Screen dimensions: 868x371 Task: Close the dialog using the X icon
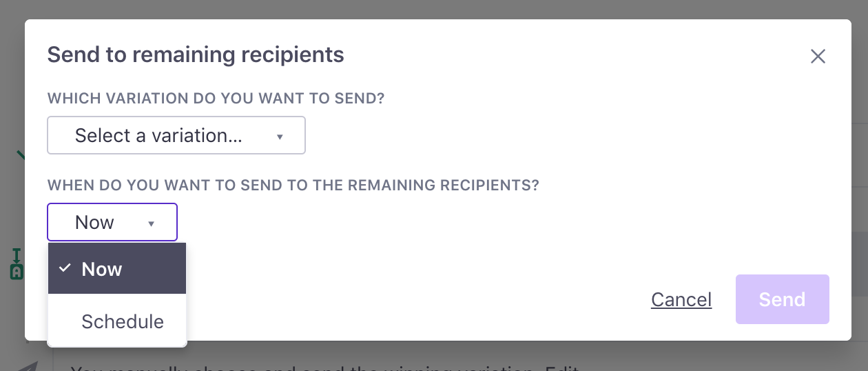[818, 57]
